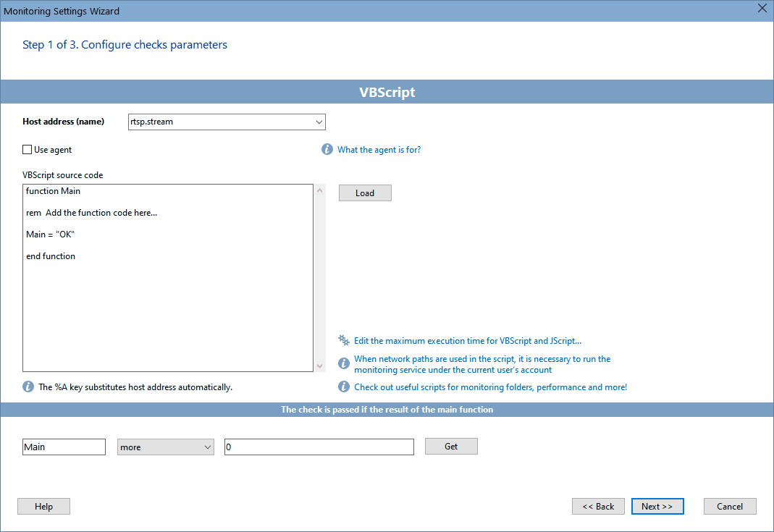Click the info icon next to the %A key note
Image resolution: width=774 pixels, height=532 pixels.
point(28,386)
